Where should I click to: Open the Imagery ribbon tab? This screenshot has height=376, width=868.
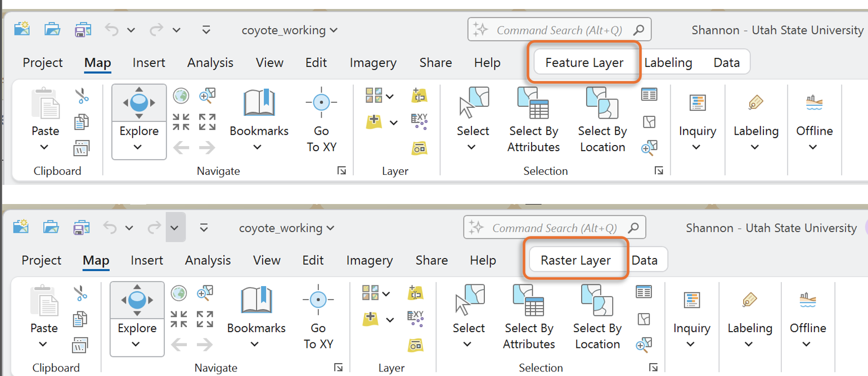tap(373, 62)
